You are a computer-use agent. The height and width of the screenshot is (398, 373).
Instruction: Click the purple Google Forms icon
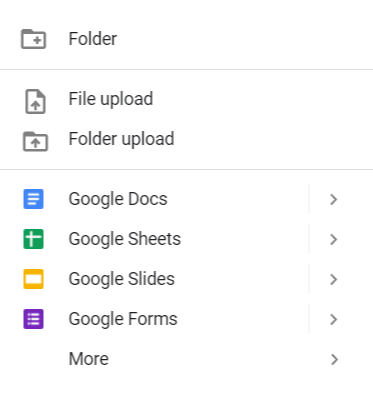(33, 319)
